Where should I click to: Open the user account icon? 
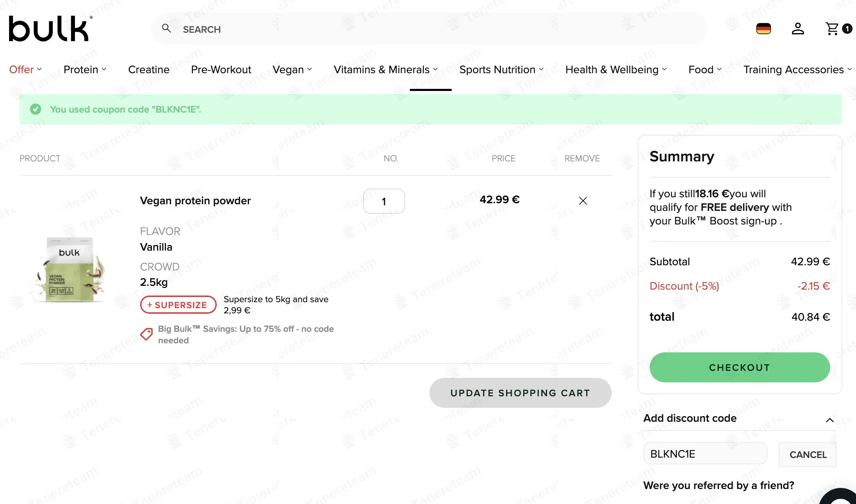click(798, 29)
